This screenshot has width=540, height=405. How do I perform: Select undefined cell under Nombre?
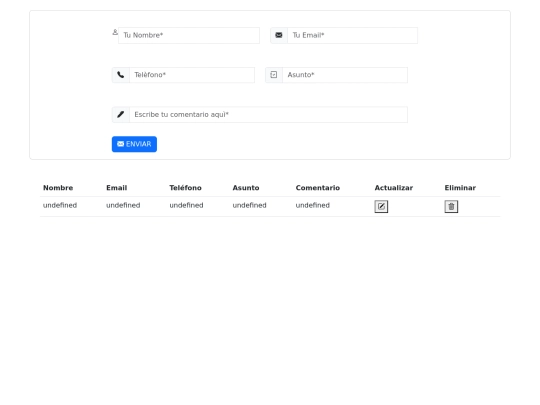click(60, 205)
